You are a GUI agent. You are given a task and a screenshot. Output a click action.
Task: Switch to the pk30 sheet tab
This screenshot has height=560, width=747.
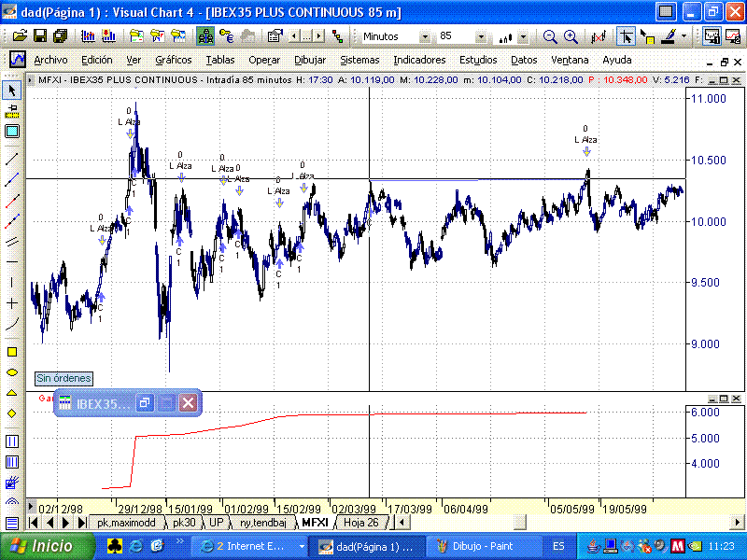tap(184, 523)
